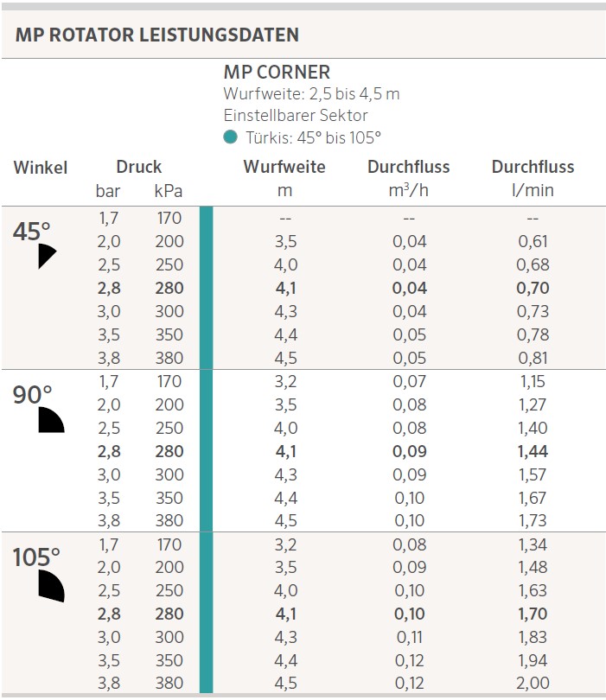Click the 0,11 m³/h flow value
The width and height of the screenshot is (606, 700).
410,637
